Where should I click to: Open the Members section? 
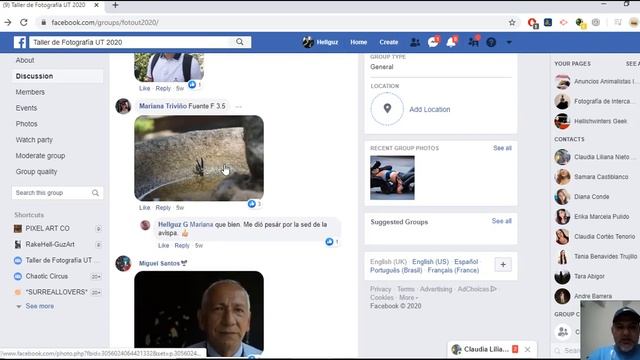coord(30,92)
